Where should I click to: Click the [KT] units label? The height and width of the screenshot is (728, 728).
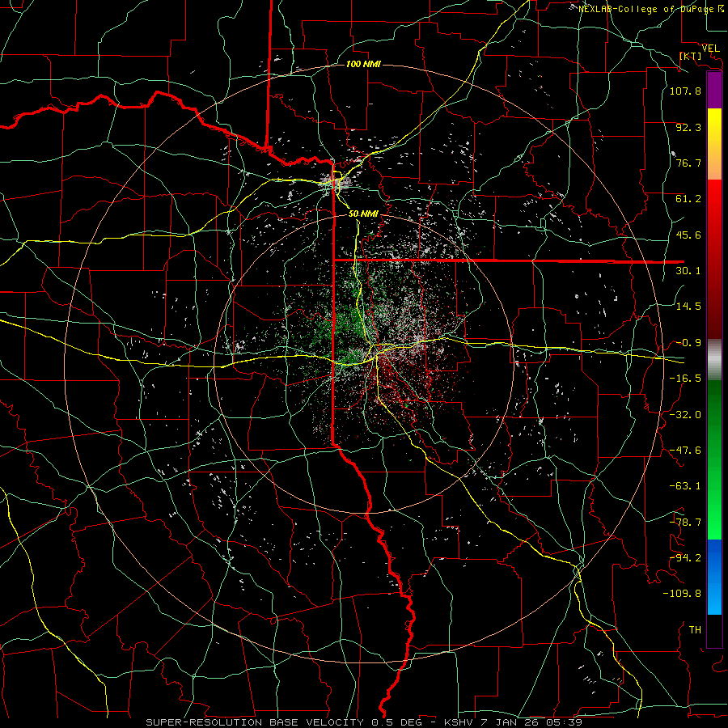pyautogui.click(x=690, y=56)
